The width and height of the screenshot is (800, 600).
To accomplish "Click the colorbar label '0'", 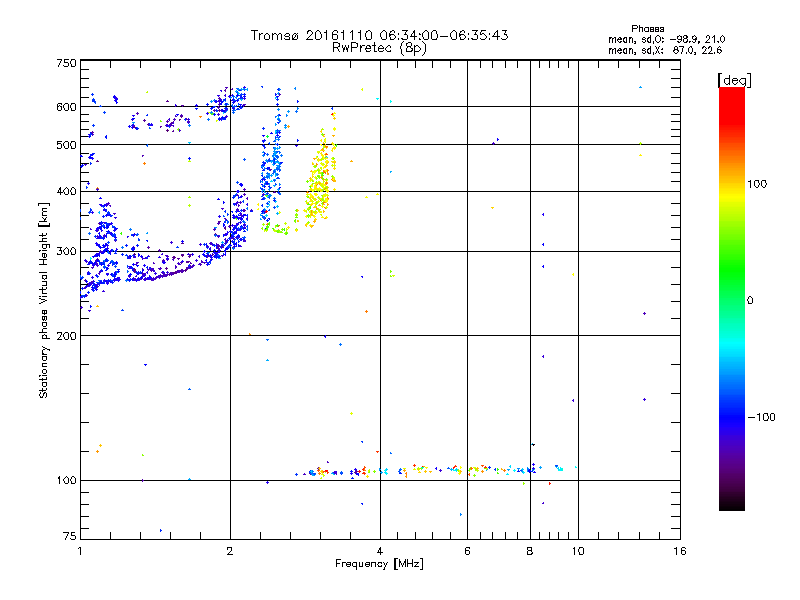I will 750,301.
